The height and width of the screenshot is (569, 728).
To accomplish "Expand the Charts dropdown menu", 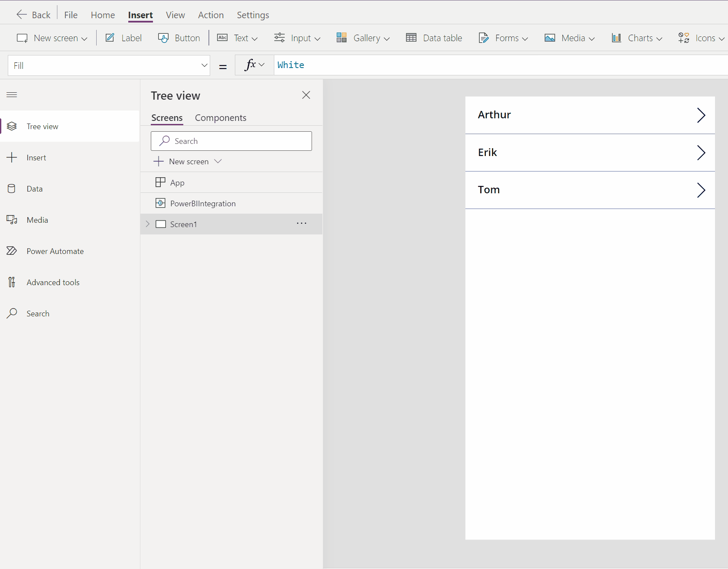I will [x=637, y=38].
